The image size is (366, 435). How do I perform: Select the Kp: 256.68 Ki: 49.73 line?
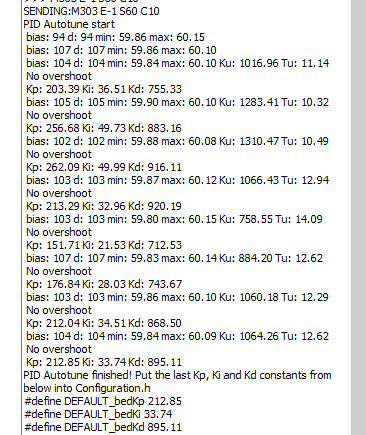pos(104,128)
